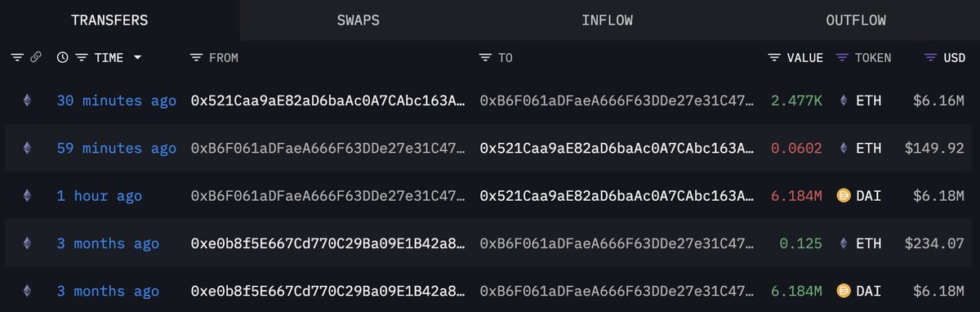Open the USD column filter
This screenshot has width=980, height=312.
tap(930, 58)
